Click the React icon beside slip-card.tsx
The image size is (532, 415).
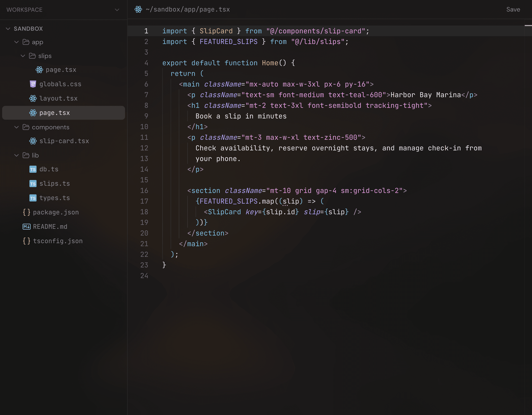point(33,141)
